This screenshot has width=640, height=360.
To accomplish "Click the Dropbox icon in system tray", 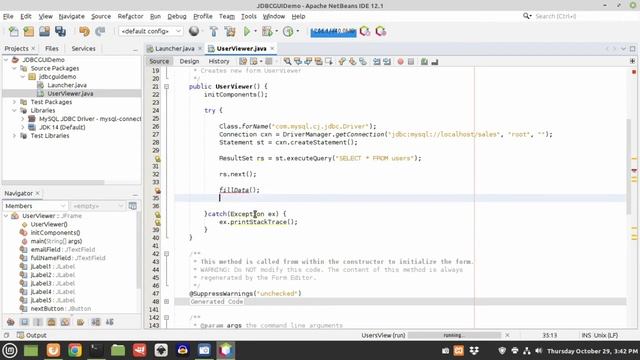I will pyautogui.click(x=474, y=351).
